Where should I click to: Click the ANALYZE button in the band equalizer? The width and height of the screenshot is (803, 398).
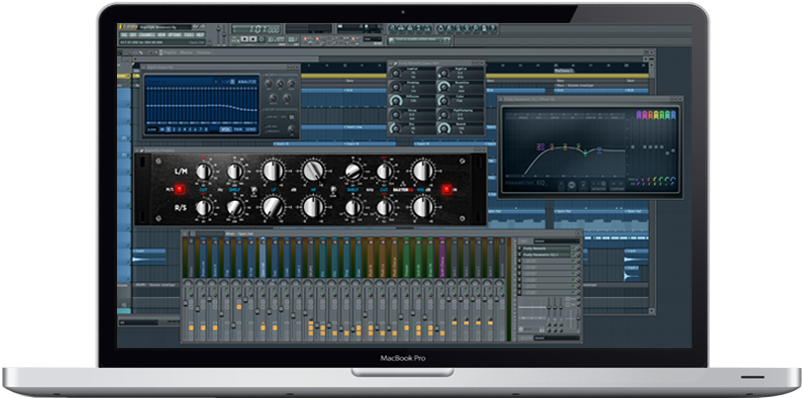coord(247,81)
